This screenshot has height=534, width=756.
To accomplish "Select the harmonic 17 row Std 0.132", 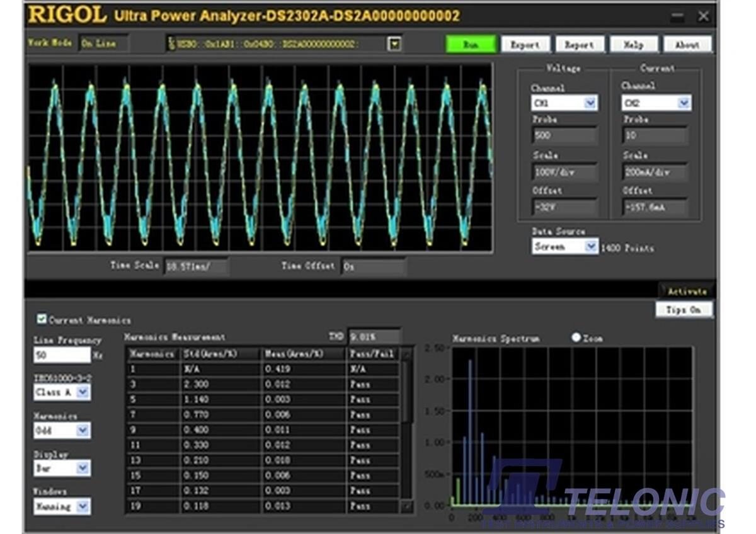I will [263, 491].
